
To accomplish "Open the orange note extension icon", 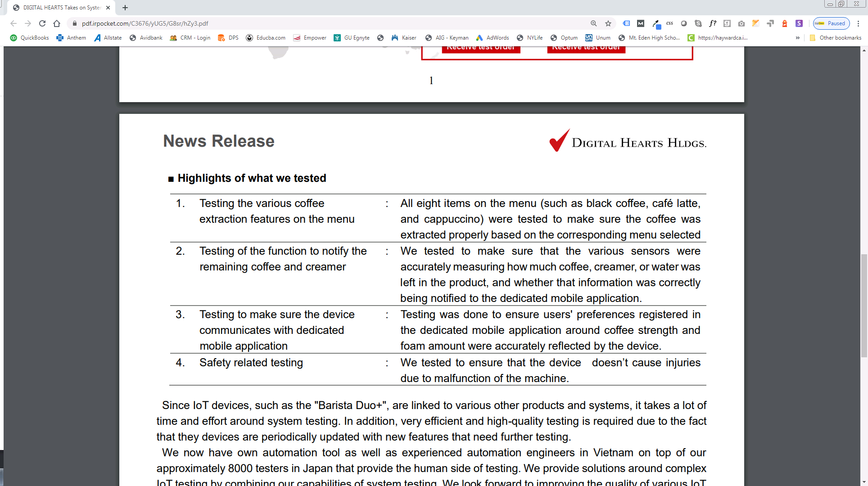I will point(756,23).
